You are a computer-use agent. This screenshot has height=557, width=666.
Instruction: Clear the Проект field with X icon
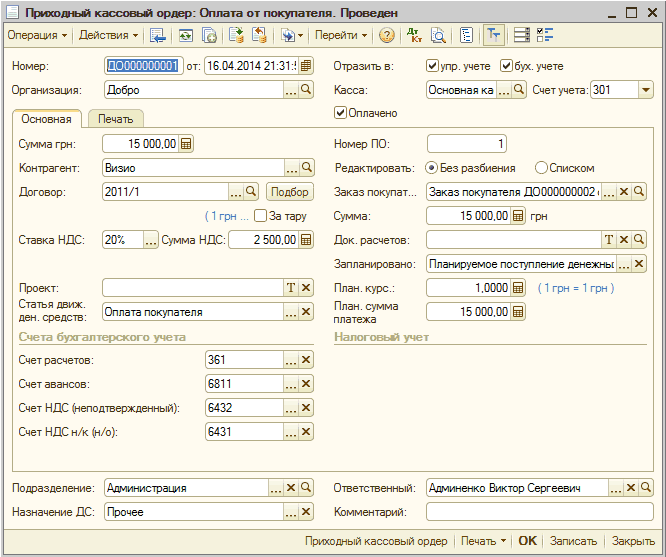point(306,288)
